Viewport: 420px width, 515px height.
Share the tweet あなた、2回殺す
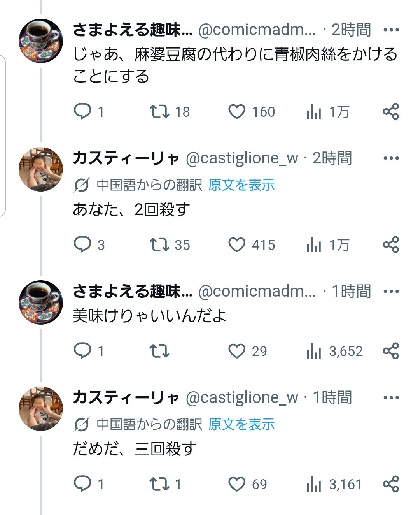391,245
